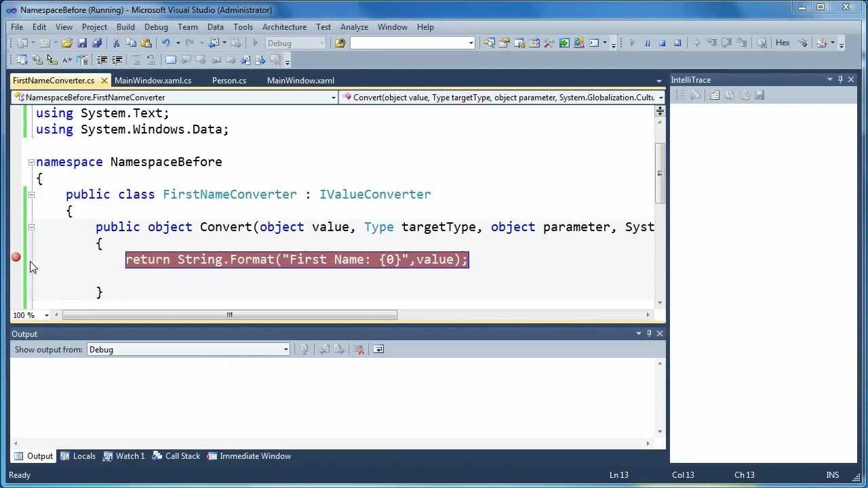The image size is (868, 488).
Task: Open the Convert method members dropdown
Action: point(660,98)
